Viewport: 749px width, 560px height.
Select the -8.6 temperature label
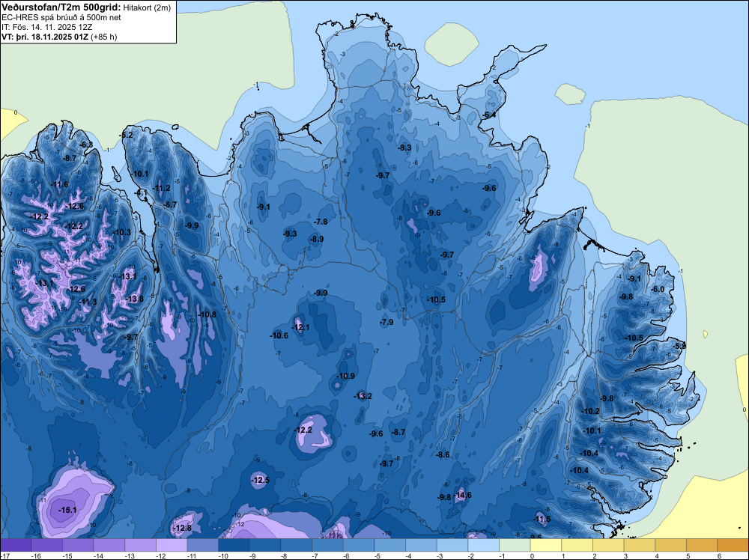[x=443, y=454]
